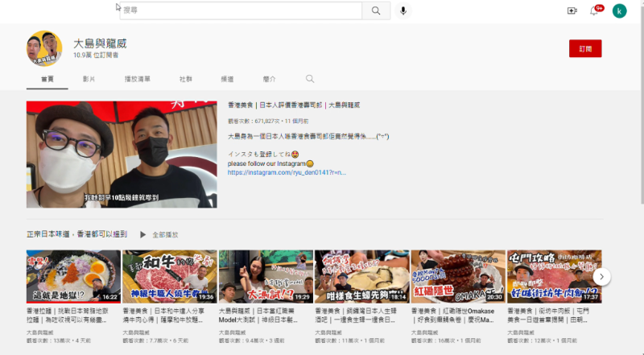This screenshot has width=644, height=355.
Task: Switch to the 影片 tab
Action: (89, 79)
